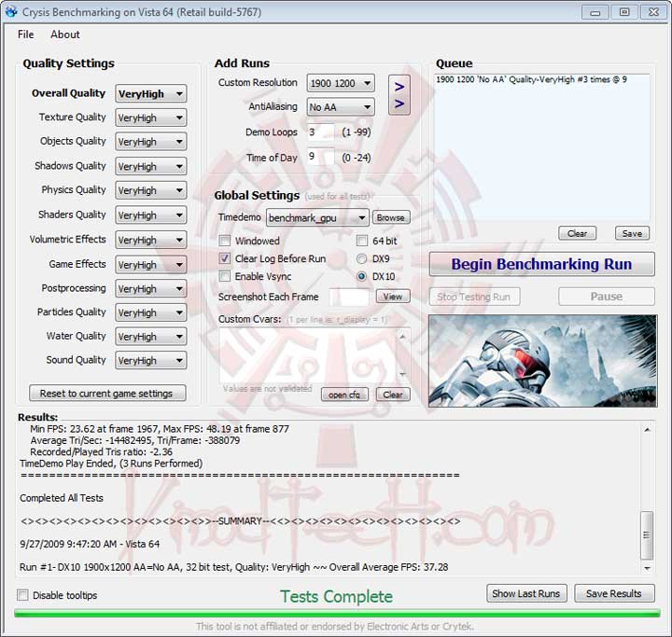Image resolution: width=672 pixels, height=637 pixels.
Task: Click the Time of Day input field
Action: point(320,158)
